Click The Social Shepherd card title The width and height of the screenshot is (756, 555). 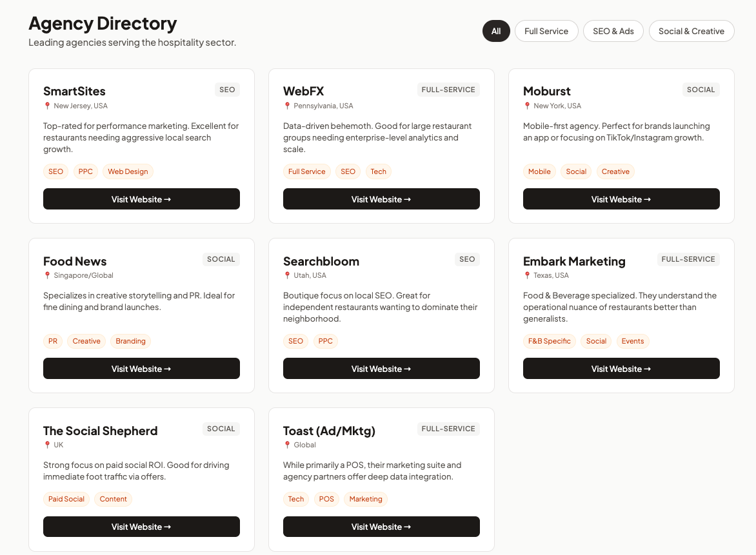[x=100, y=431]
